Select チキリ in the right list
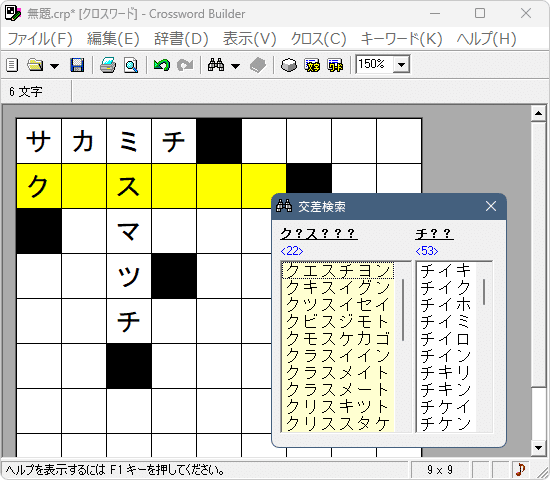550x480 pixels. tap(446, 372)
